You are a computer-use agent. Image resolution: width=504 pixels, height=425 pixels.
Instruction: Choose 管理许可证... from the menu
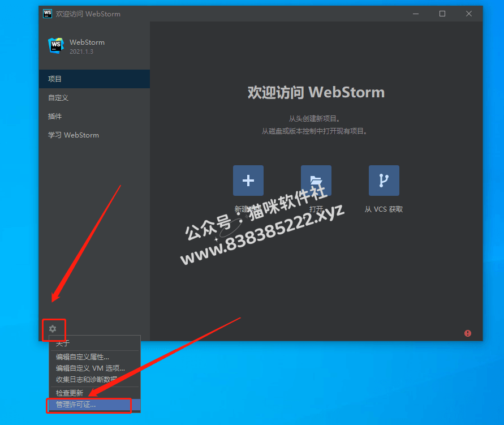pos(94,405)
